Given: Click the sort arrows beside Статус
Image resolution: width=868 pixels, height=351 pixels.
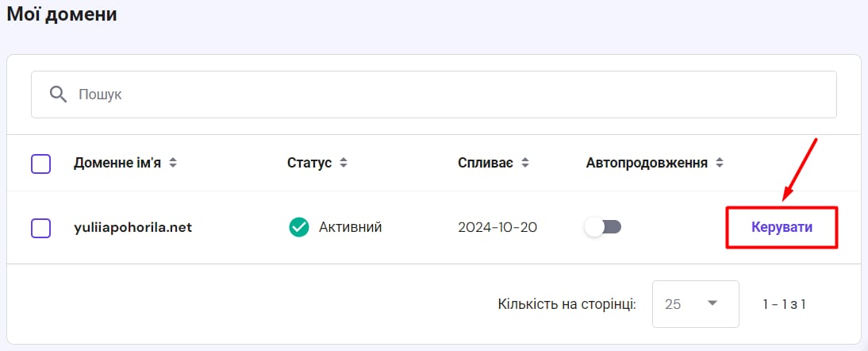Looking at the screenshot, I should coord(344,164).
